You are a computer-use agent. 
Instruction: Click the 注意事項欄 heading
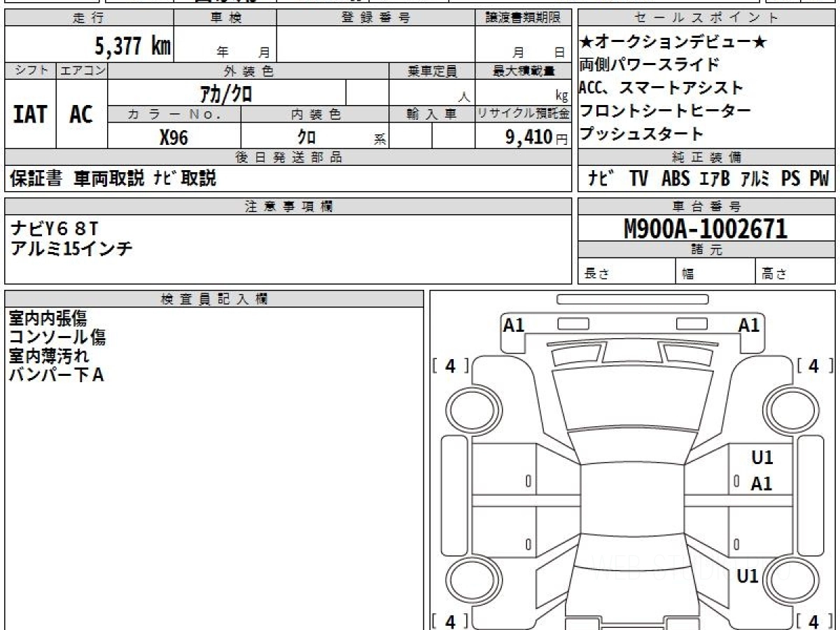point(288,206)
